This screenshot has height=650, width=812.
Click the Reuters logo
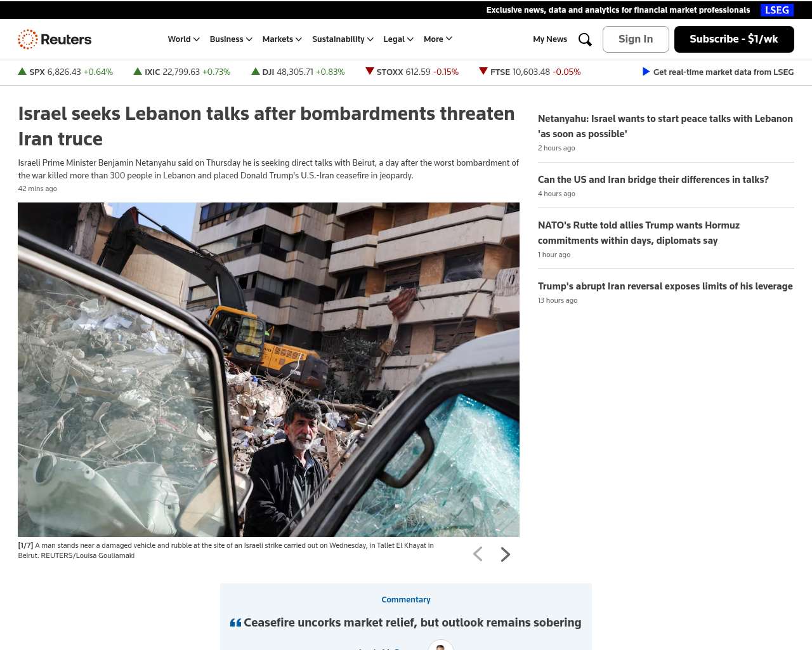(55, 39)
